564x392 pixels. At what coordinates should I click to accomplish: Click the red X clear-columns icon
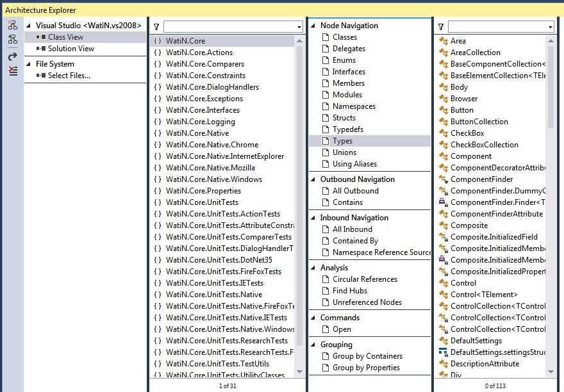pyautogui.click(x=13, y=71)
